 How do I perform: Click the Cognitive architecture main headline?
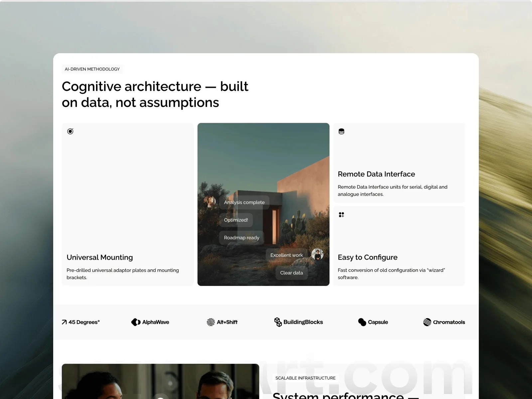155,94
